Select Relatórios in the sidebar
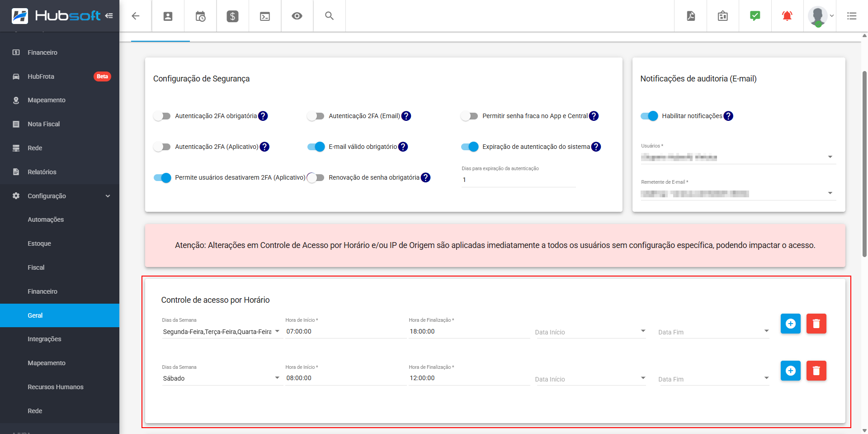The height and width of the screenshot is (434, 868). point(42,172)
